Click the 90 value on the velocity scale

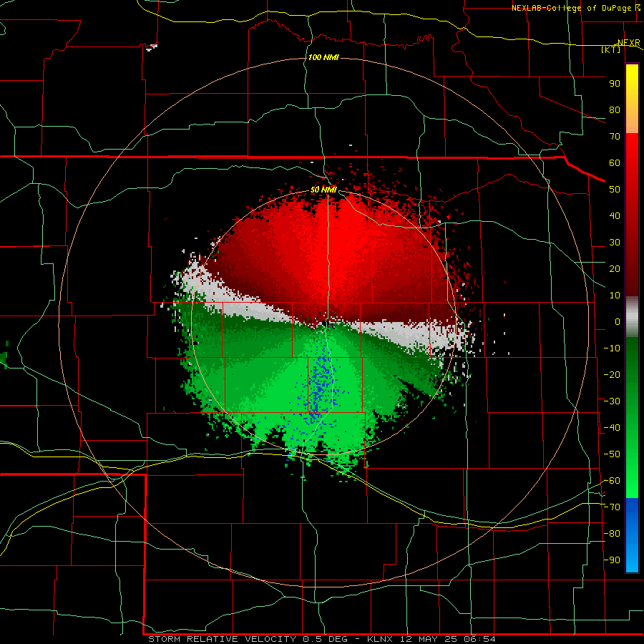[615, 84]
